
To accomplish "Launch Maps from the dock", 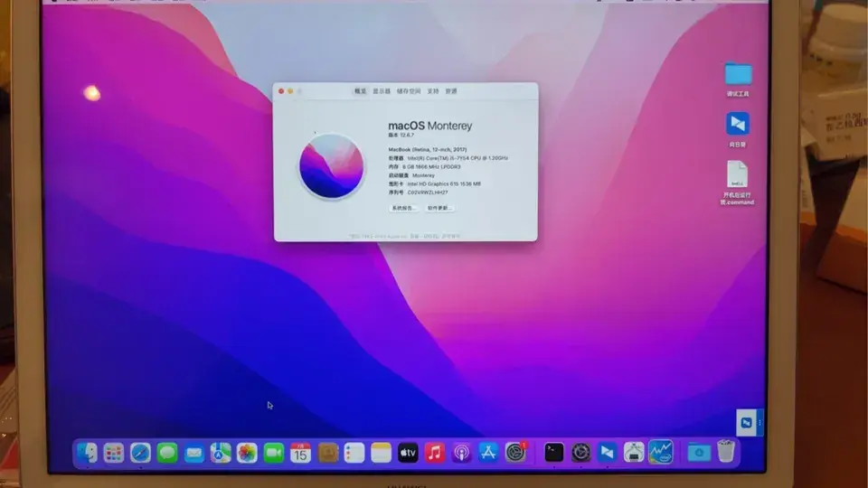I will (221, 453).
